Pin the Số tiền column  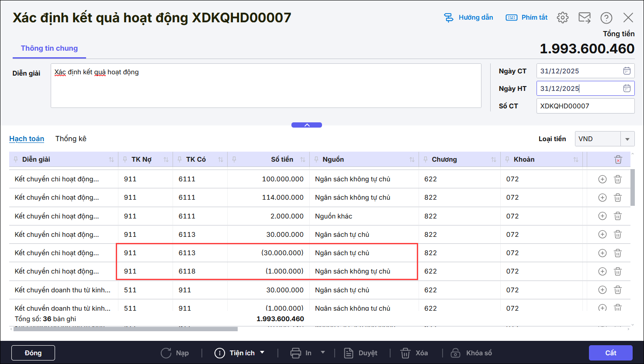click(234, 159)
